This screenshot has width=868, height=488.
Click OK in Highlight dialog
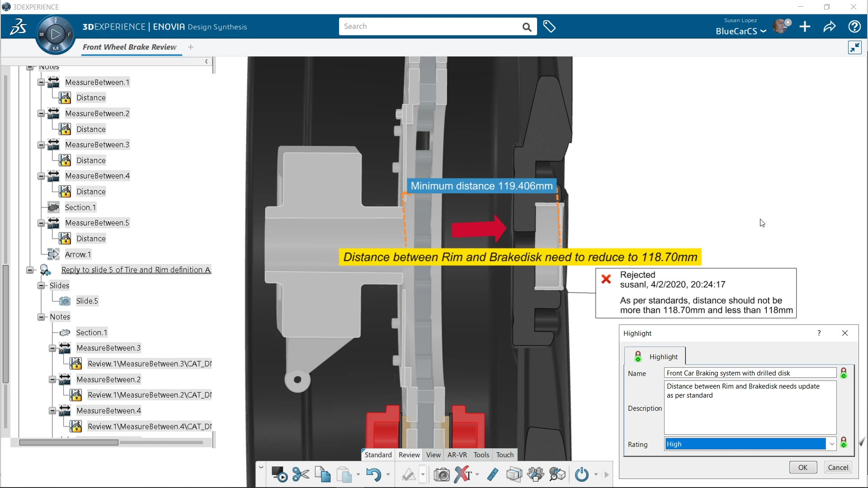(803, 468)
